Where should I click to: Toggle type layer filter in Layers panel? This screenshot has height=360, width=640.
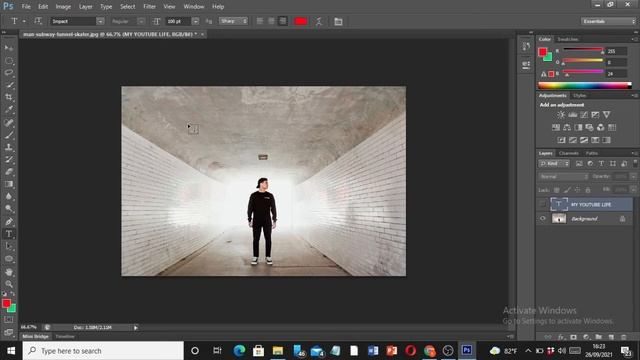point(601,163)
